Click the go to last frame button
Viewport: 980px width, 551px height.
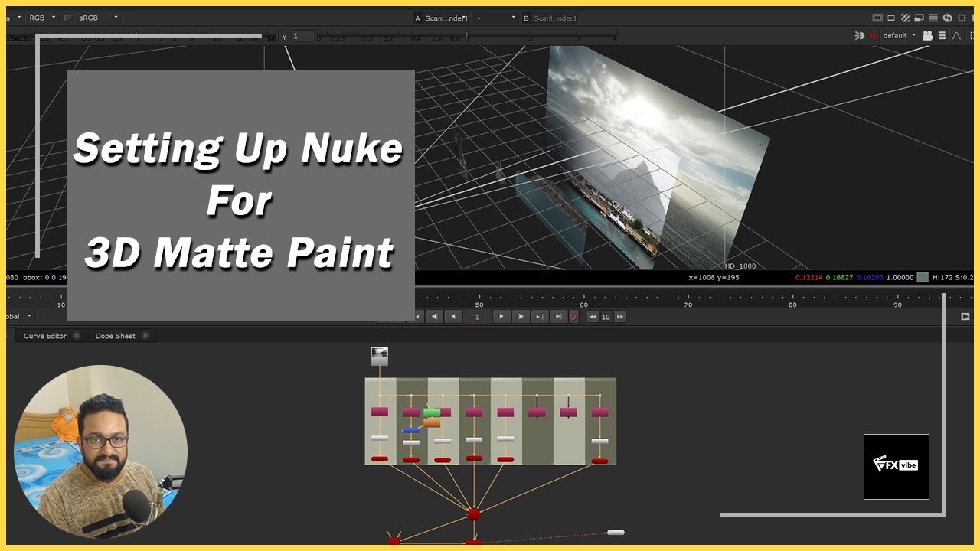pyautogui.click(x=559, y=316)
